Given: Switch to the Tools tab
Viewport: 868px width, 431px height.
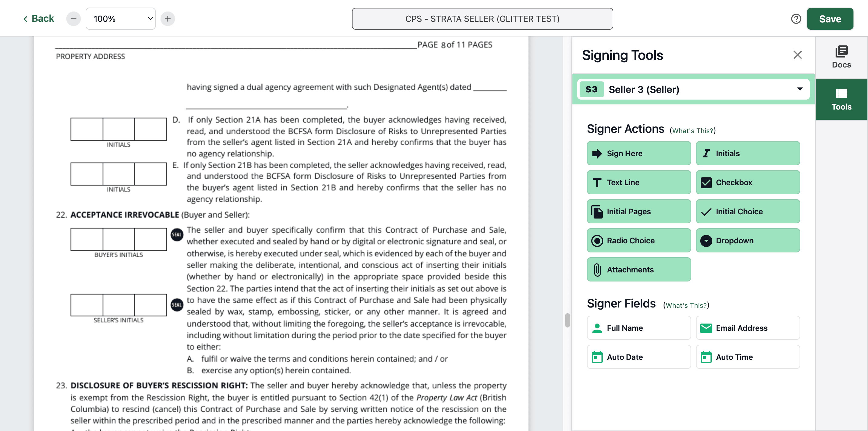Looking at the screenshot, I should point(841,100).
